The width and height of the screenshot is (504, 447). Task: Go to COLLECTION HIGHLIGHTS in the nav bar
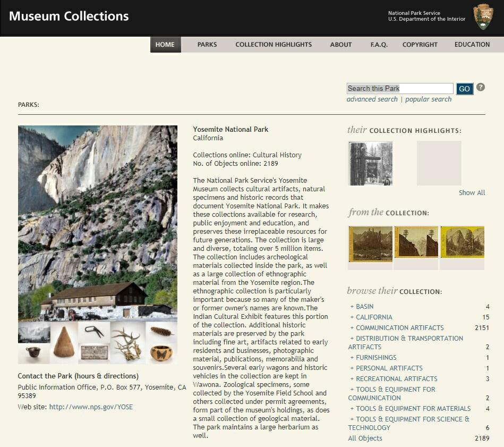pyautogui.click(x=274, y=45)
